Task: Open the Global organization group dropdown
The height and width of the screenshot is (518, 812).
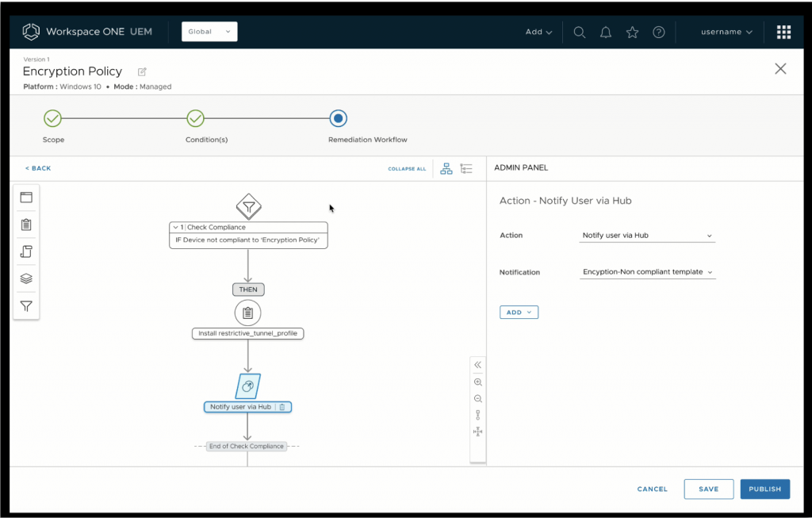Action: 209,32
